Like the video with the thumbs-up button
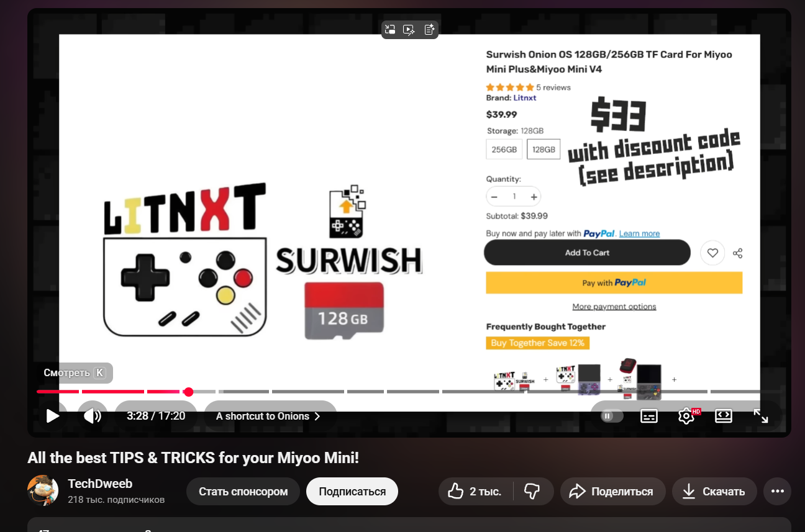Viewport: 805px width, 532px height. click(476, 492)
